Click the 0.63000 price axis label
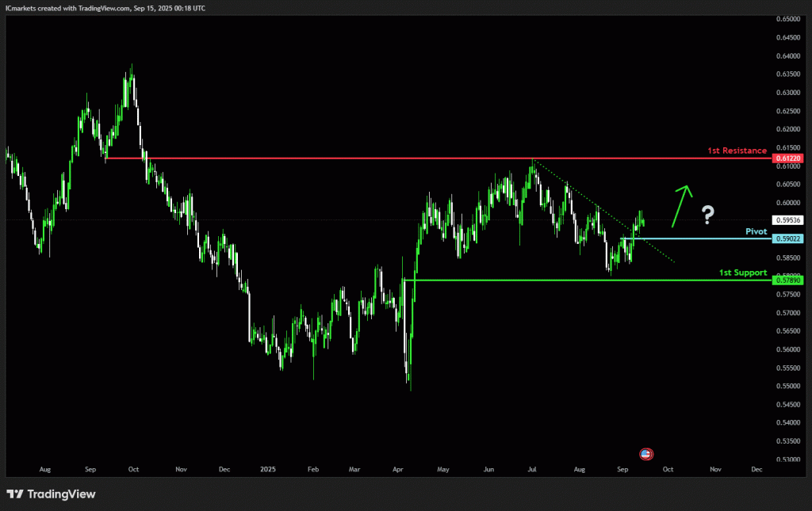812x511 pixels. (x=787, y=93)
